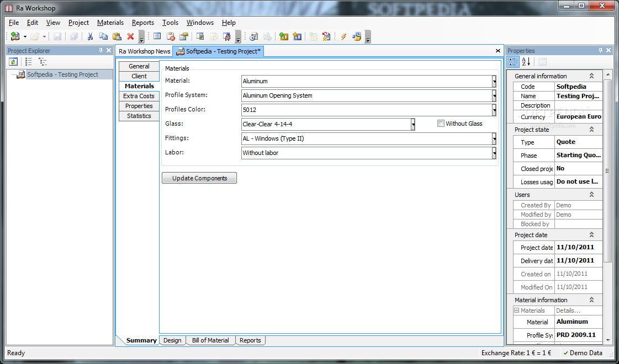
Task: Collapse the Users properties section
Action: tap(591, 195)
